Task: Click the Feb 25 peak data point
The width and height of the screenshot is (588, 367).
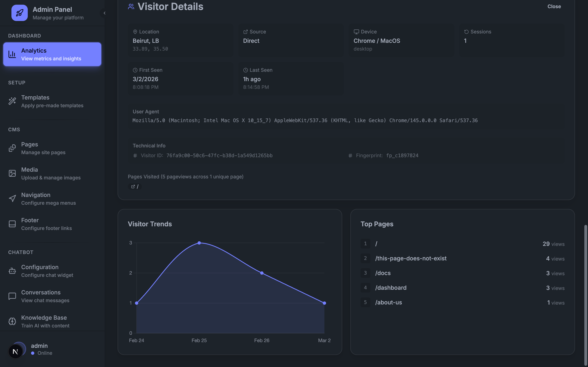Action: point(199,243)
